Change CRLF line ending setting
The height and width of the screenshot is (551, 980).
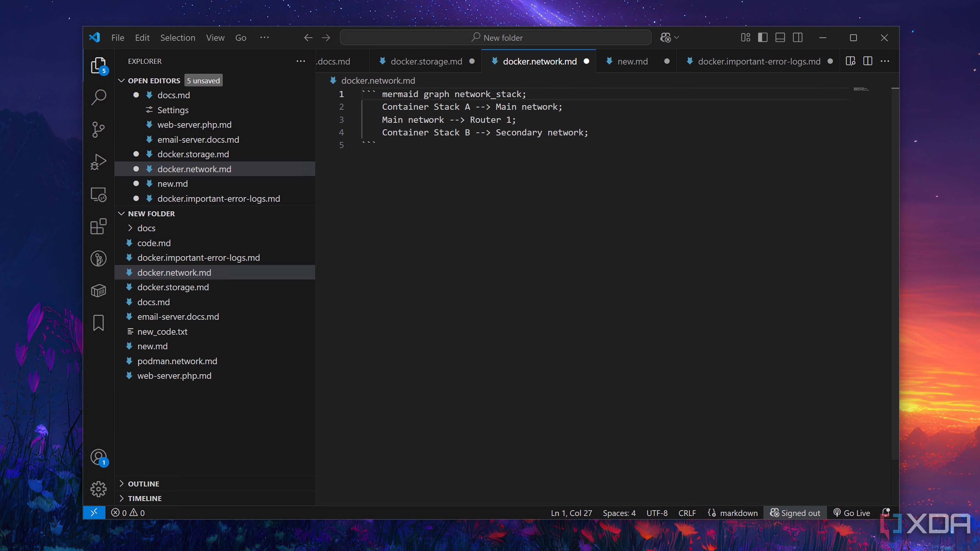point(687,513)
